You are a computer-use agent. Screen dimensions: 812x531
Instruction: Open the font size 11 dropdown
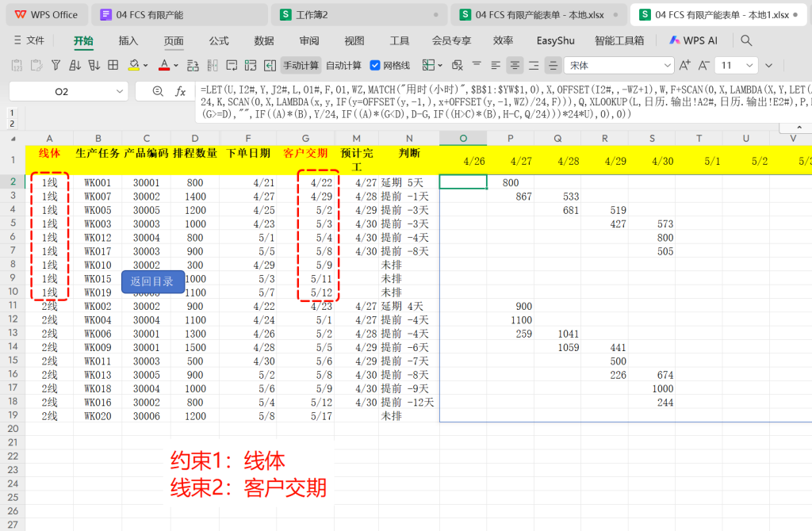pyautogui.click(x=749, y=66)
